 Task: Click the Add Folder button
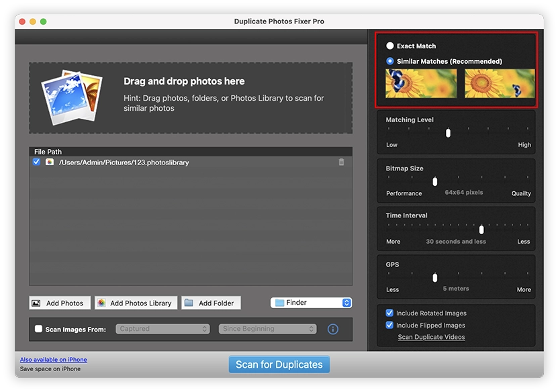pyautogui.click(x=211, y=303)
